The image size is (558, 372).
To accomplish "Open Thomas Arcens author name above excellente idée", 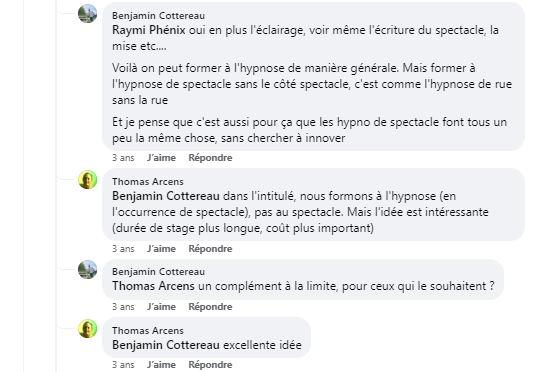I will pyautogui.click(x=148, y=331).
